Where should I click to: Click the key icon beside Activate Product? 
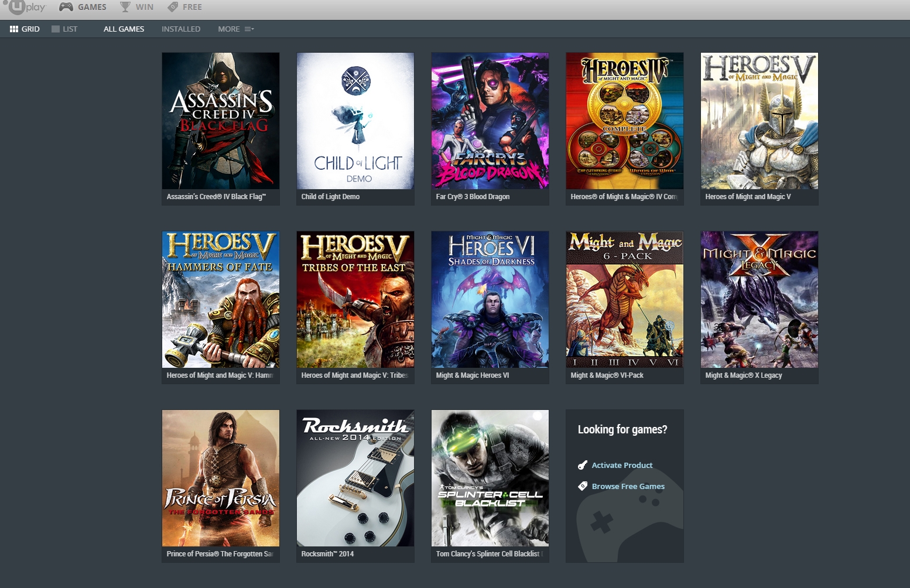click(583, 465)
